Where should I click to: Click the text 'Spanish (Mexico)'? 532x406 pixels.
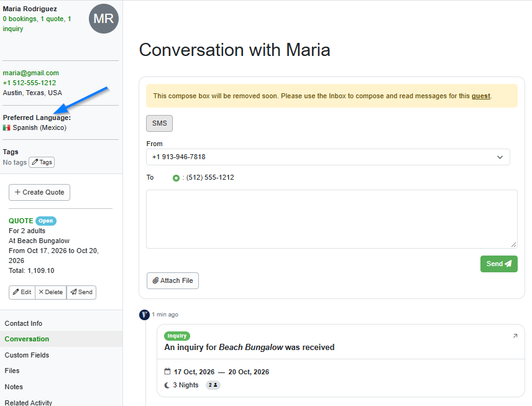pyautogui.click(x=40, y=128)
